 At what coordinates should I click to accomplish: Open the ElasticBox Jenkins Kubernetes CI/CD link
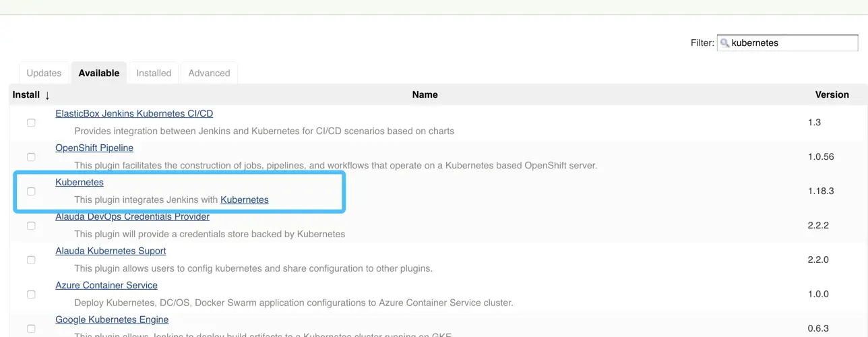pyautogui.click(x=134, y=114)
